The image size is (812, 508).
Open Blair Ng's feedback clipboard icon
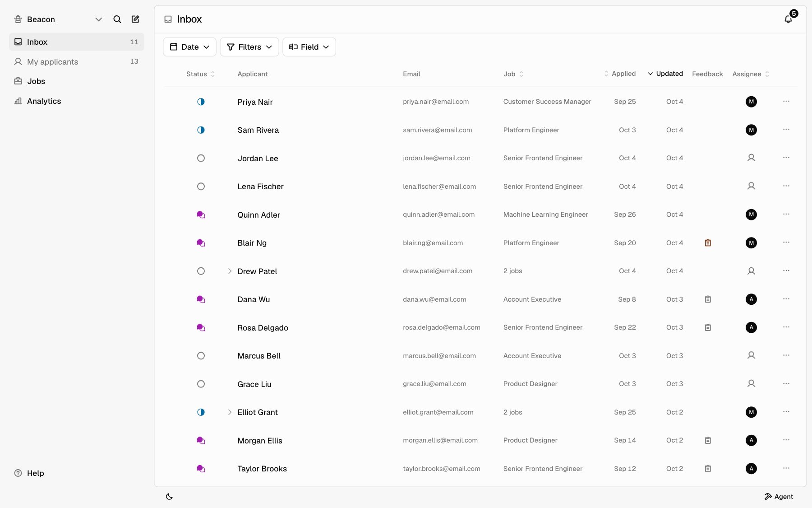(708, 243)
